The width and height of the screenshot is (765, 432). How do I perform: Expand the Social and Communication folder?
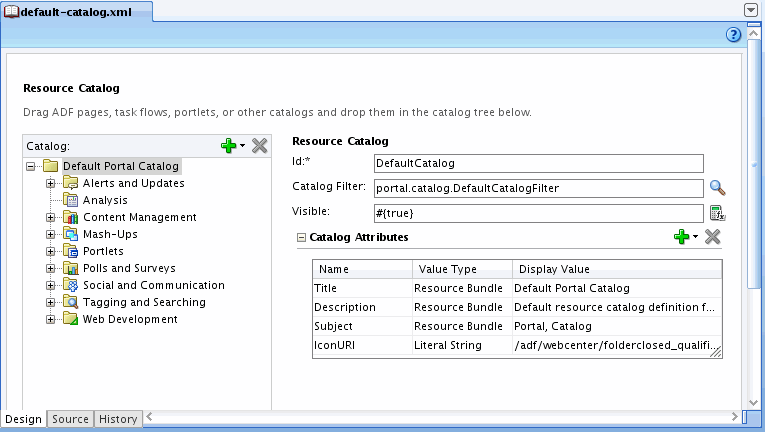point(50,286)
